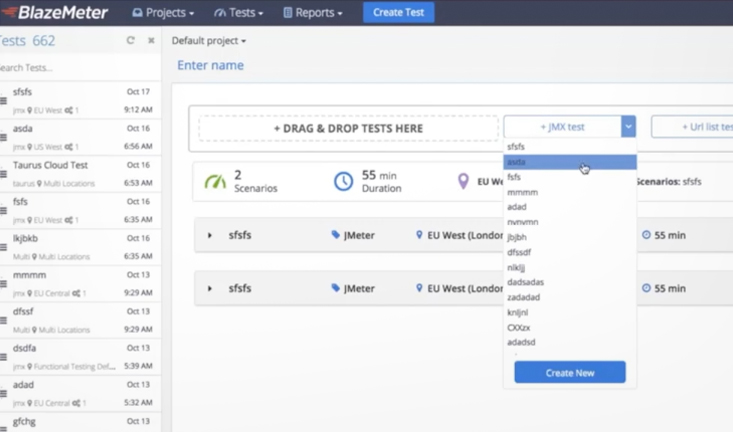Click the Reports document menu icon
Screen dimensions: 733x432
pos(287,13)
